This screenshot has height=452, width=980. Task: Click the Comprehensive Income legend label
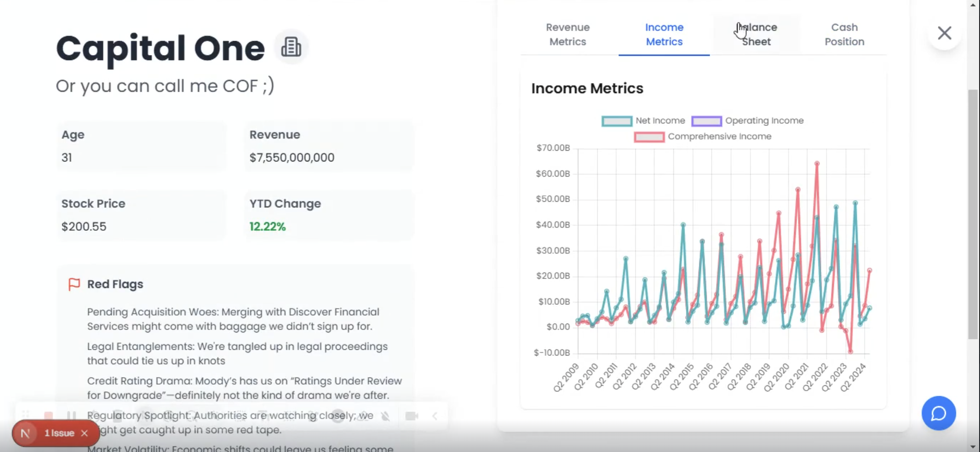[719, 136]
